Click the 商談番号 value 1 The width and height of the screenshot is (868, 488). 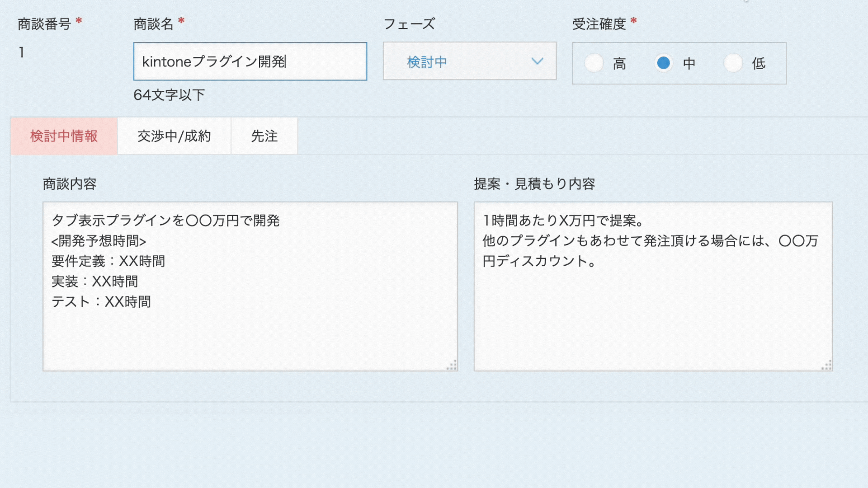coord(21,52)
